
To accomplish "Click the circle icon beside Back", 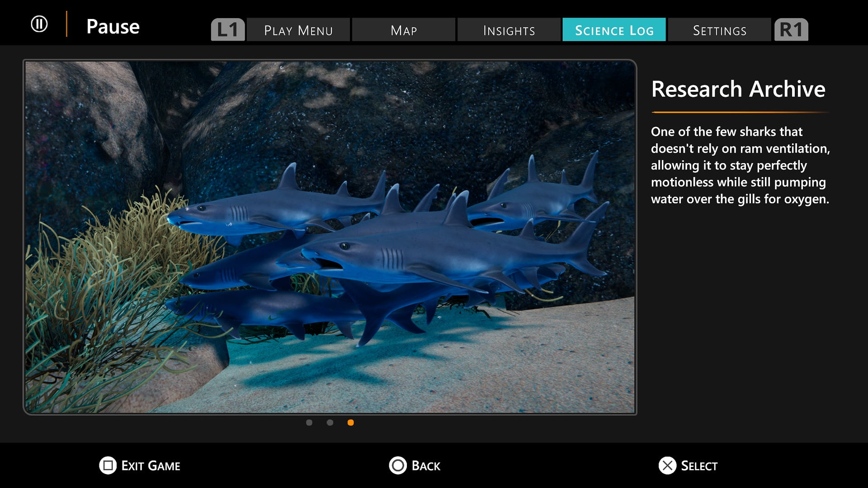I will click(398, 465).
